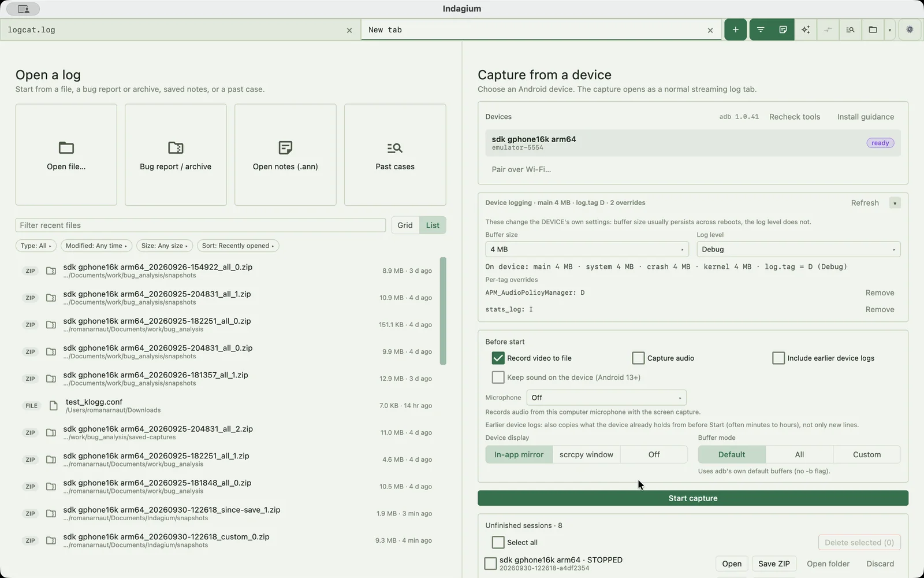This screenshot has height=578, width=924.
Task: Select the sdk gphone16k arm64 emulator-5554 device
Action: click(693, 143)
